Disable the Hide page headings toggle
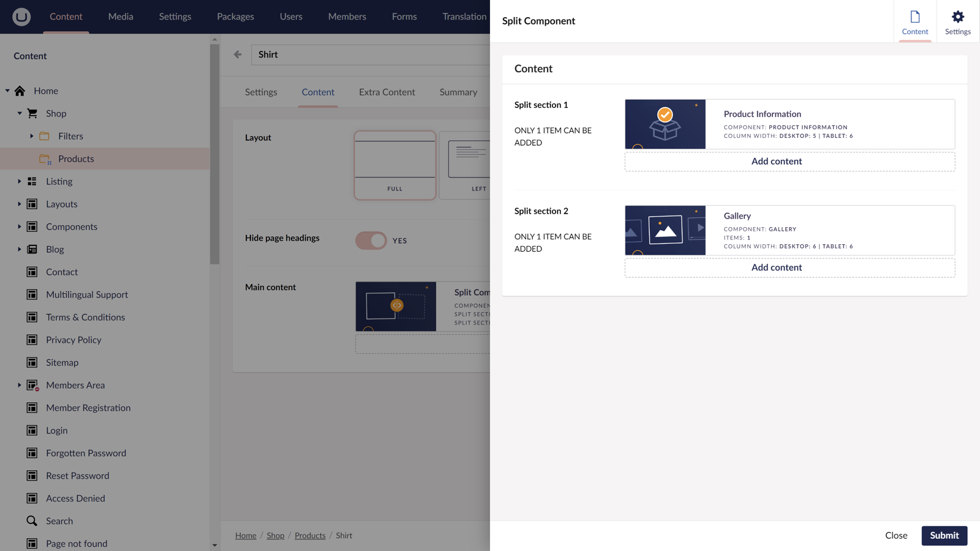This screenshot has width=980, height=551. point(370,240)
